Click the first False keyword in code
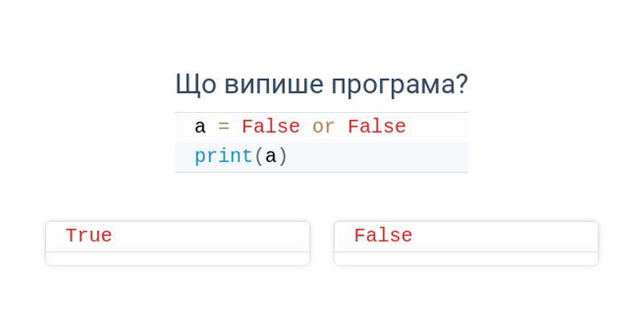 pyautogui.click(x=270, y=126)
